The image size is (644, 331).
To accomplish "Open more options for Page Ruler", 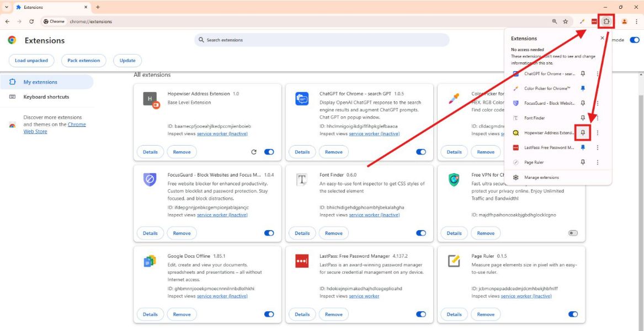I will tap(597, 163).
